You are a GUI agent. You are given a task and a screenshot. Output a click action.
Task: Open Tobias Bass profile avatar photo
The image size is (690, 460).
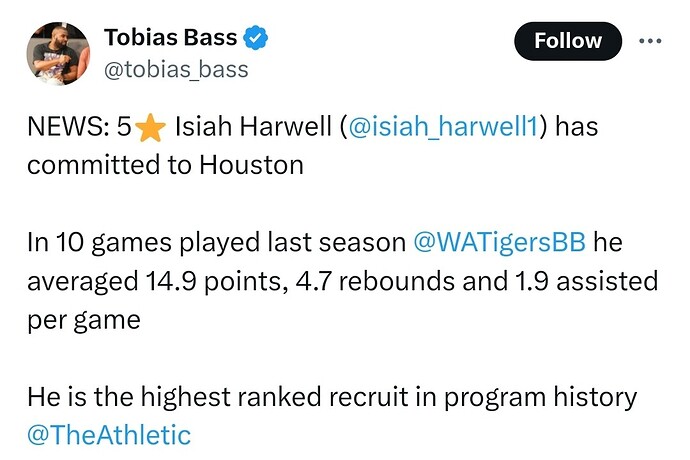pyautogui.click(x=58, y=53)
